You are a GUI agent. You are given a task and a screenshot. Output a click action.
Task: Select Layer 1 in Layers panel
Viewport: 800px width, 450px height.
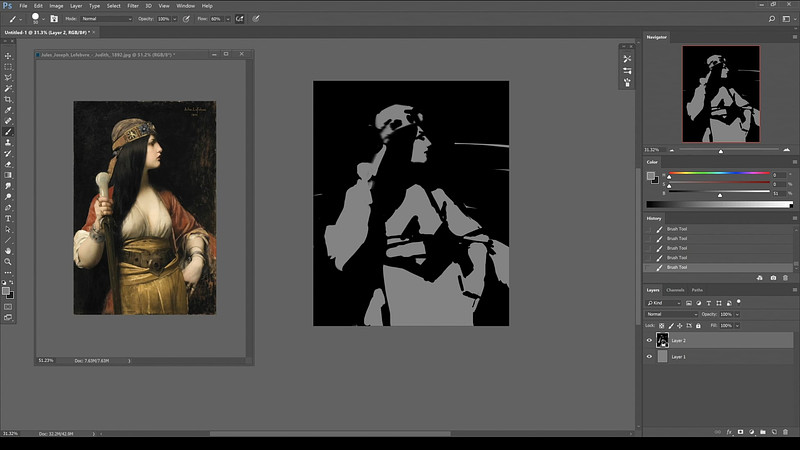tap(718, 357)
